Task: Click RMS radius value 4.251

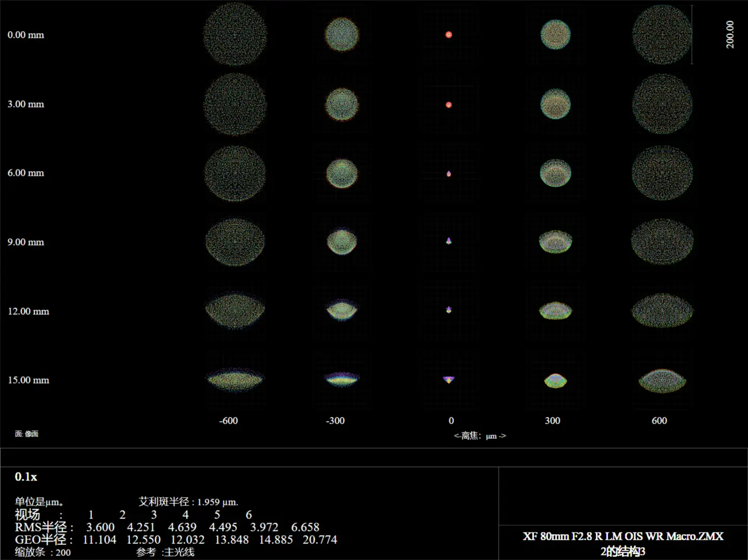Action: (141, 527)
